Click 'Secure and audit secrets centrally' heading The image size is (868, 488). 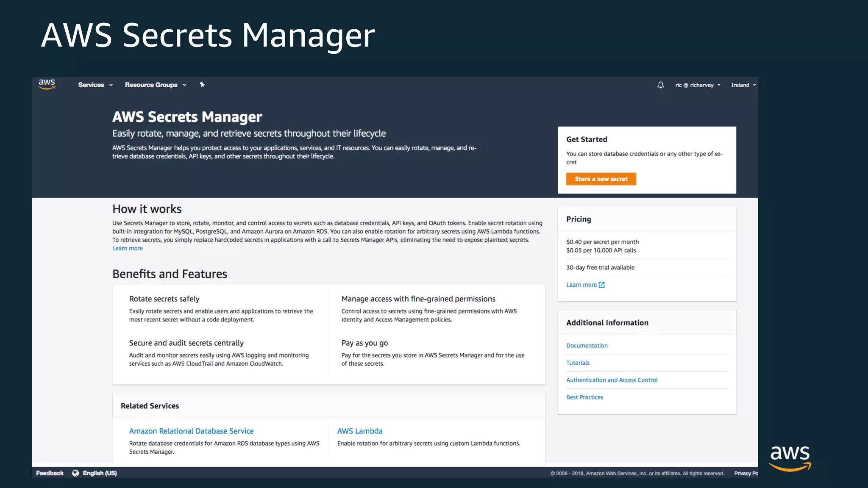click(186, 343)
